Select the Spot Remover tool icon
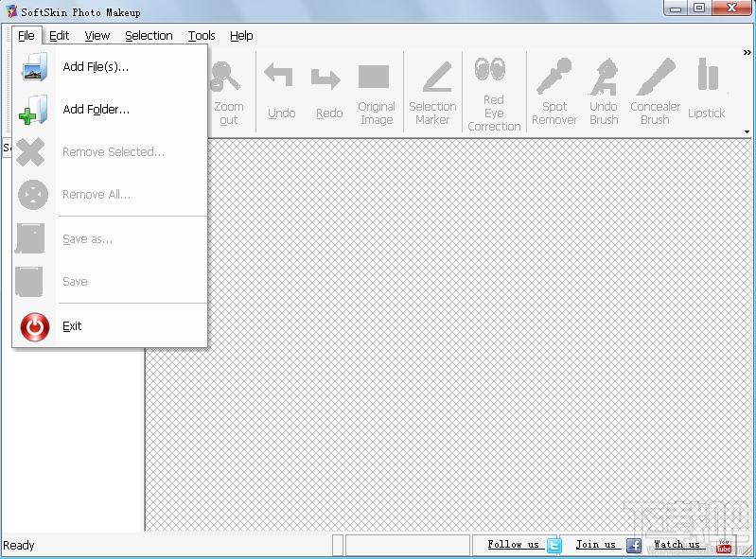 tap(554, 76)
